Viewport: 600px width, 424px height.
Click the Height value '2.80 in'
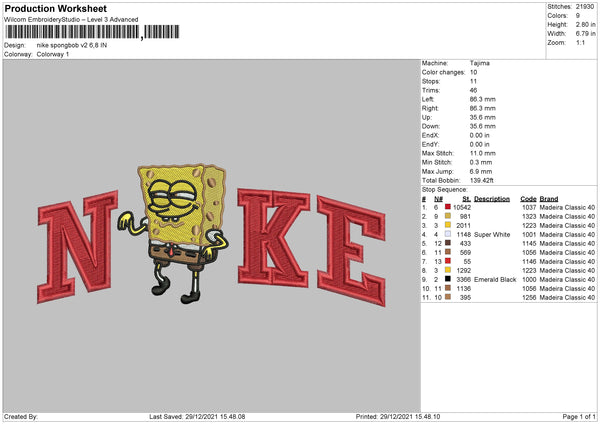pyautogui.click(x=585, y=24)
